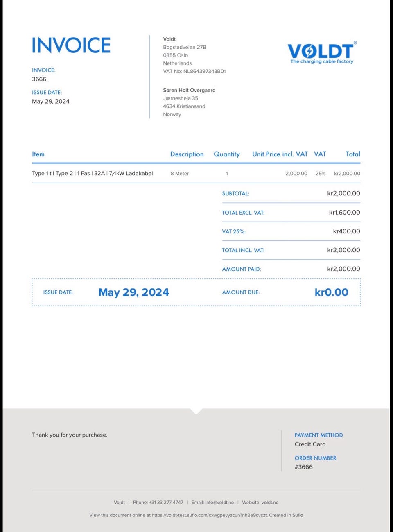The image size is (393, 532).
Task: Click the Item column header
Action: [38, 154]
